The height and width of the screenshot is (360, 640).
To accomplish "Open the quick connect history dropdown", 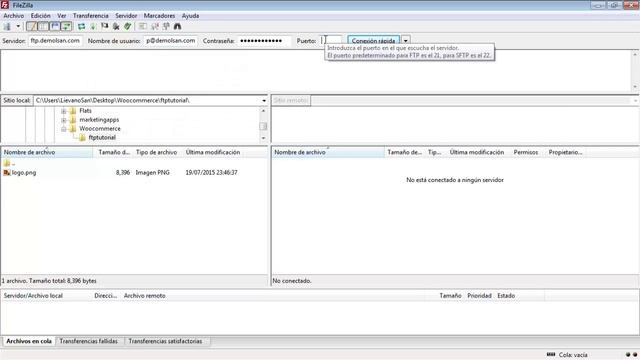I will coord(405,41).
